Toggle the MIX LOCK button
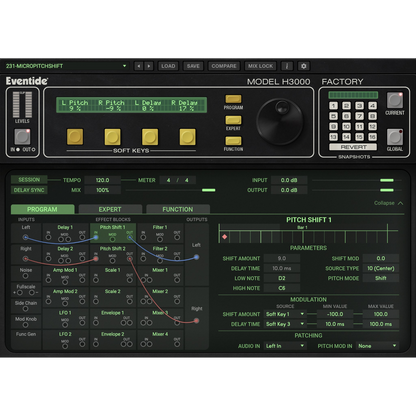 pyautogui.click(x=260, y=66)
